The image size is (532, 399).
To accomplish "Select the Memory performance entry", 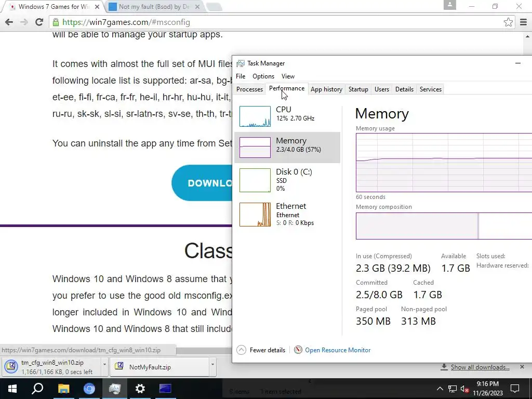I will [x=287, y=148].
